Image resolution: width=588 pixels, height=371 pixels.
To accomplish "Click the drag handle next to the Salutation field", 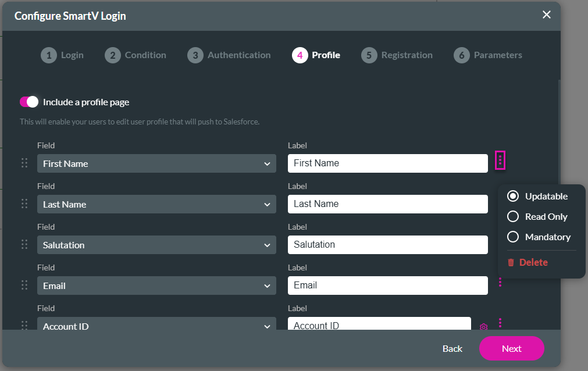I will coord(24,245).
